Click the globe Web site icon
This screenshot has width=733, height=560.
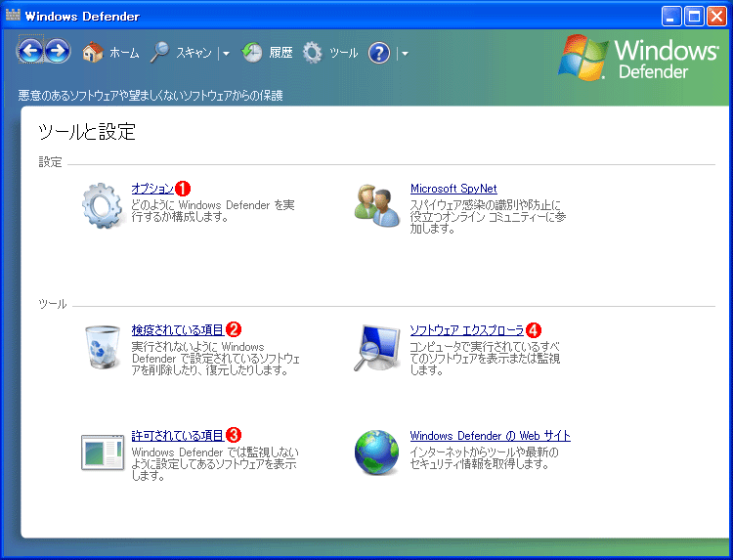[x=377, y=452]
